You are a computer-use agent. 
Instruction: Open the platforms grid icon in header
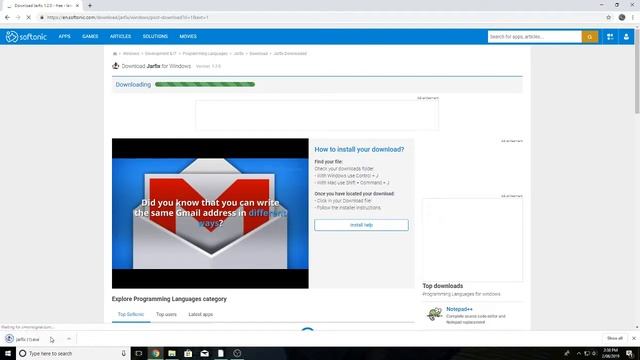pos(610,37)
